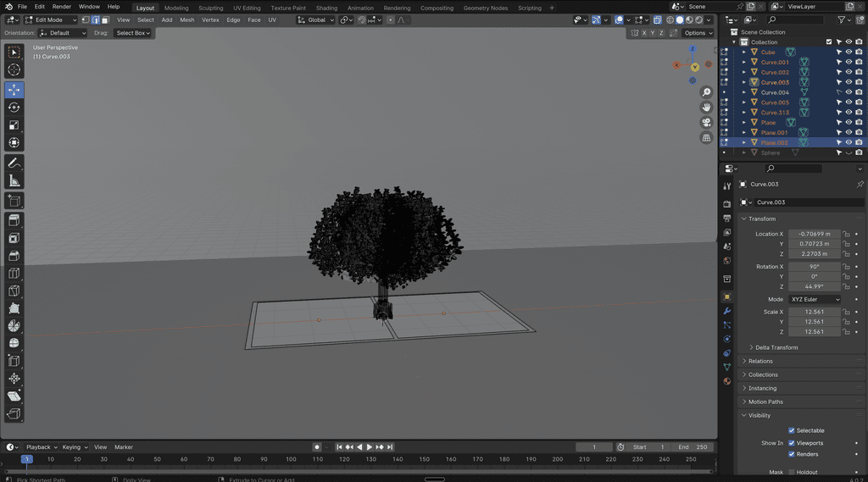Choose the Measure tool

14,180
